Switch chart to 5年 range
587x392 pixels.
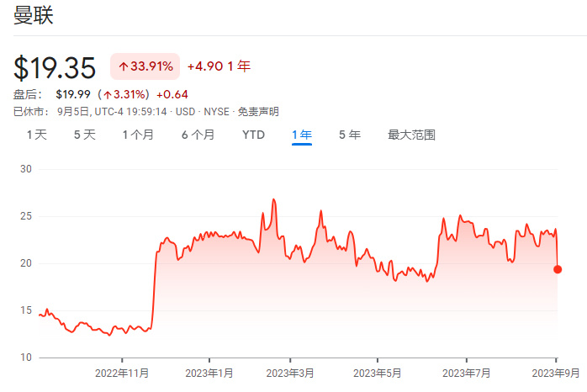tap(350, 135)
